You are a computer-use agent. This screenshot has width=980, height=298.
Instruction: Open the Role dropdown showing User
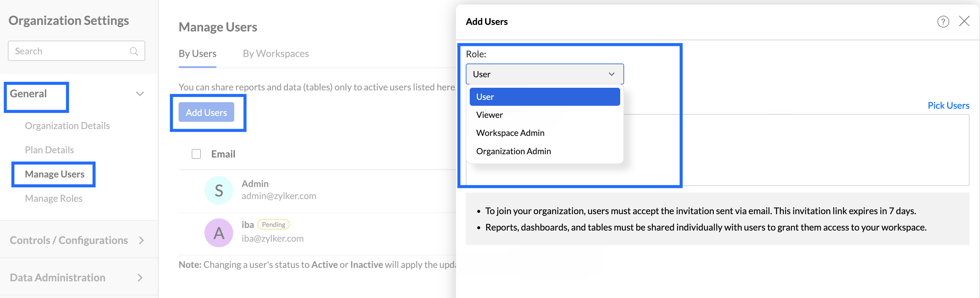tap(544, 74)
